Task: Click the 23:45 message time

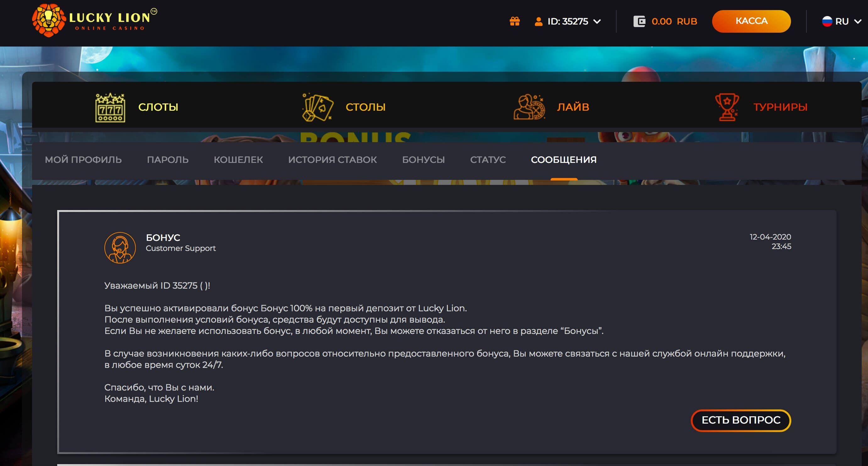Action: [781, 247]
